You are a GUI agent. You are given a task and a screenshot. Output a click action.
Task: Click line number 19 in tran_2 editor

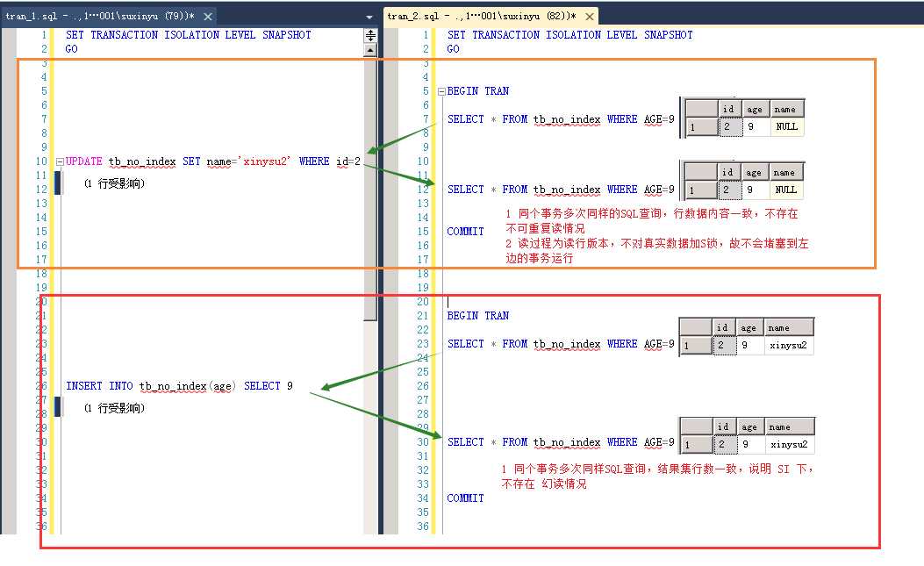tap(423, 288)
